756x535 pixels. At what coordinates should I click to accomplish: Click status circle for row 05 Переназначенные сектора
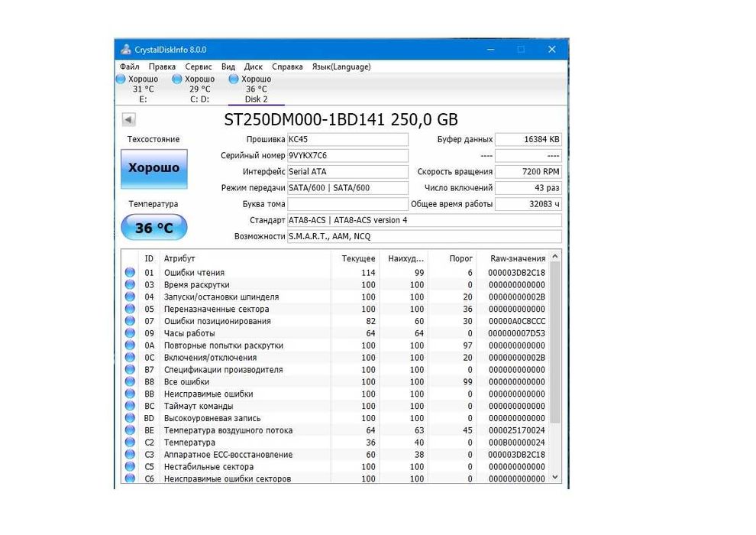coord(130,309)
